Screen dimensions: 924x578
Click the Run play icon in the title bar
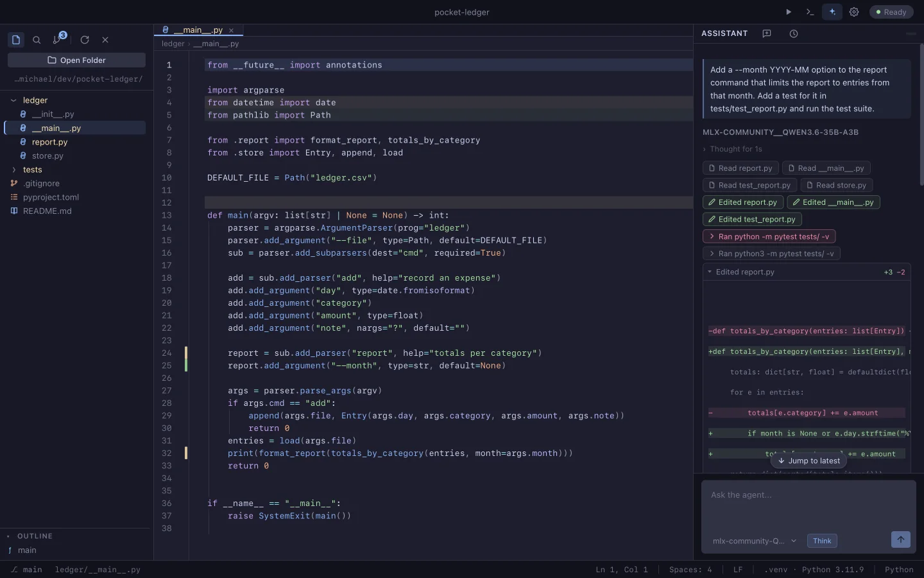(789, 12)
